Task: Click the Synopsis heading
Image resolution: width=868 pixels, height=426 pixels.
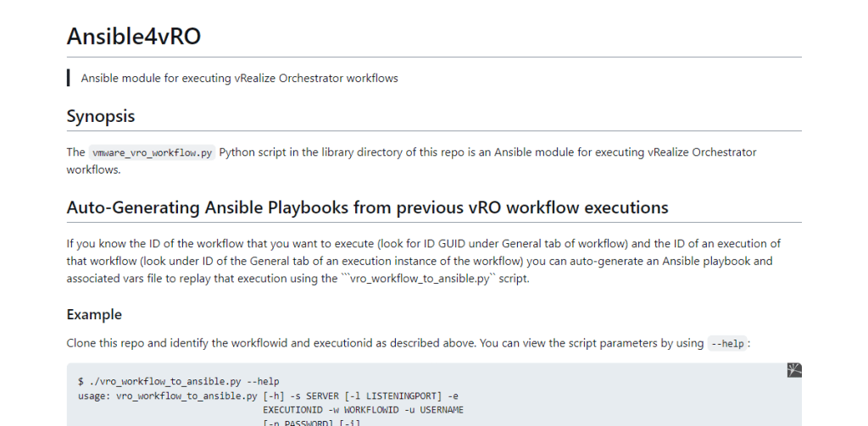Action: pos(101,116)
